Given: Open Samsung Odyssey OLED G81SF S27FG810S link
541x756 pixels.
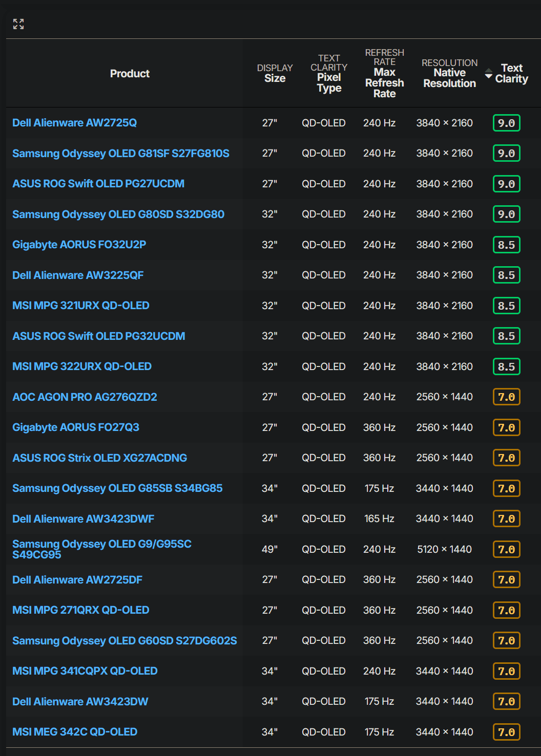Looking at the screenshot, I should tap(121, 154).
